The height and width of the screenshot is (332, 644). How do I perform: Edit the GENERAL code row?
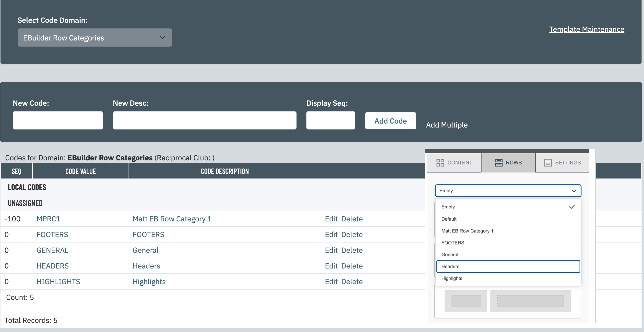pos(331,250)
